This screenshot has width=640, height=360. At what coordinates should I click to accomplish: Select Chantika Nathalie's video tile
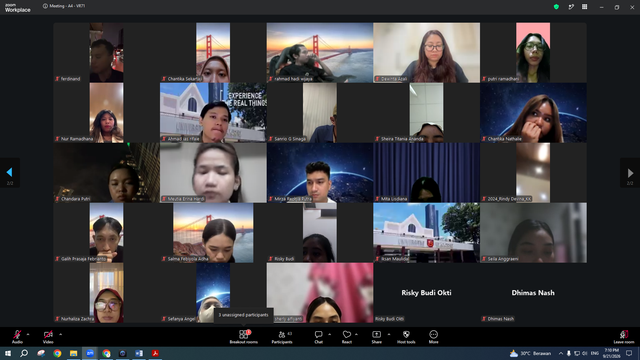click(533, 113)
